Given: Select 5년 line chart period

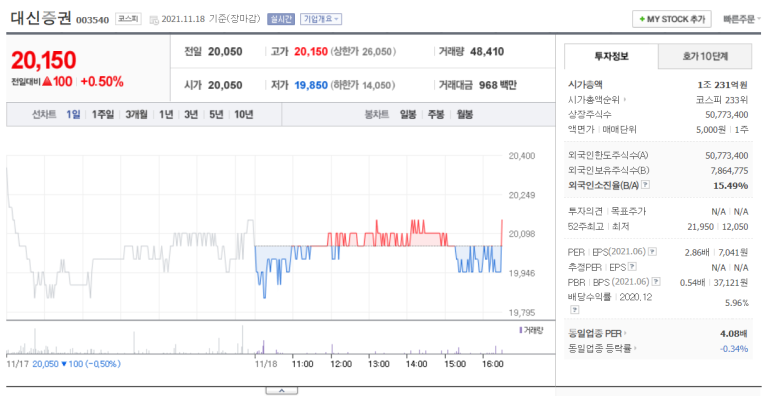Looking at the screenshot, I should pyautogui.click(x=216, y=114).
